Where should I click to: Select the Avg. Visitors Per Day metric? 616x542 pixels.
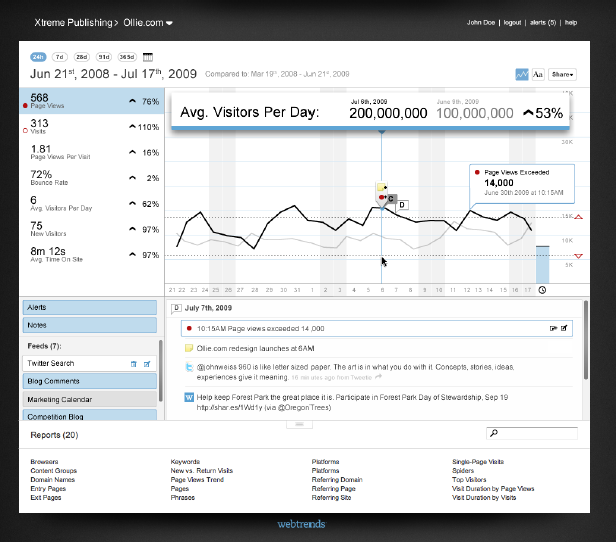(92, 203)
